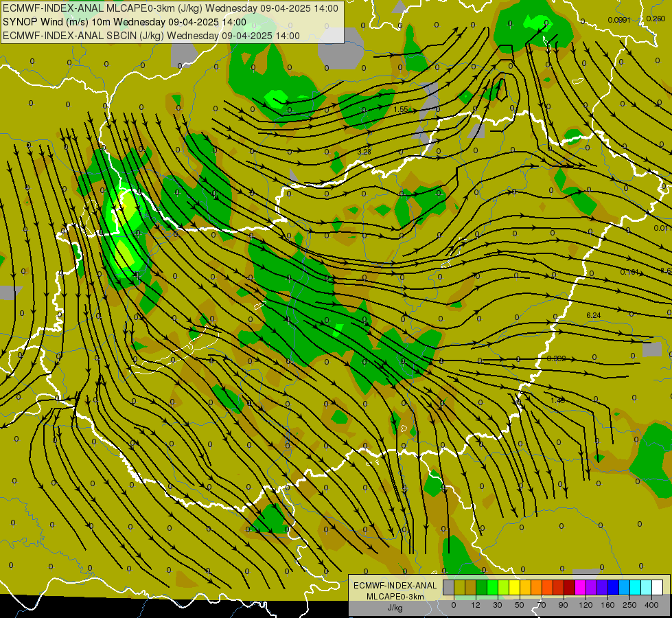The width and height of the screenshot is (672, 618).
Task: Click the map data value 0.002
Action: [x=556, y=358]
